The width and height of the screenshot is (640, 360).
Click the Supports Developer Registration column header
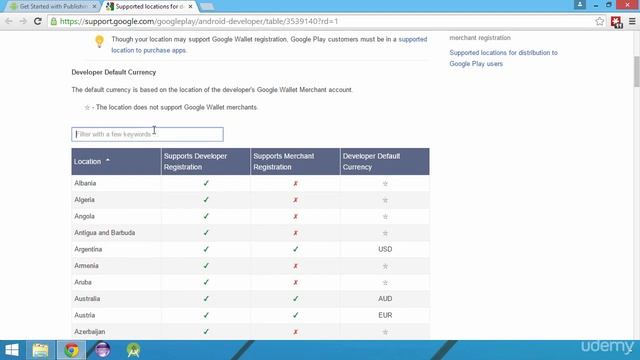[x=206, y=162]
